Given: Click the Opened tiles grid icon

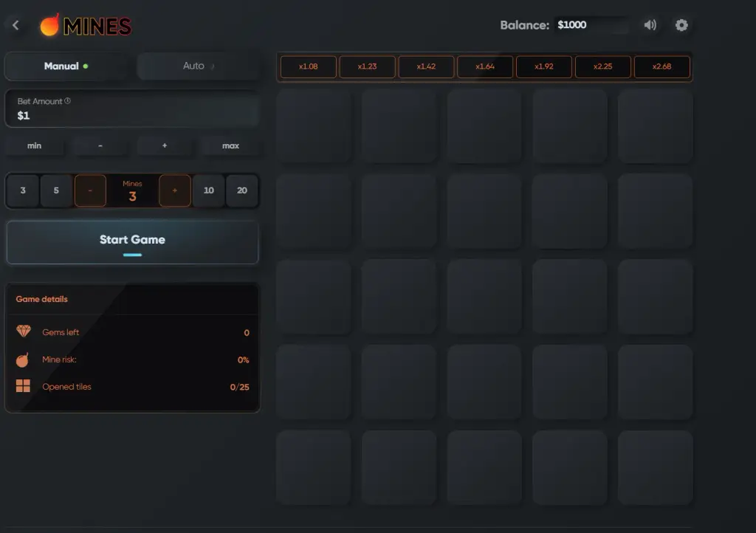Looking at the screenshot, I should [23, 386].
